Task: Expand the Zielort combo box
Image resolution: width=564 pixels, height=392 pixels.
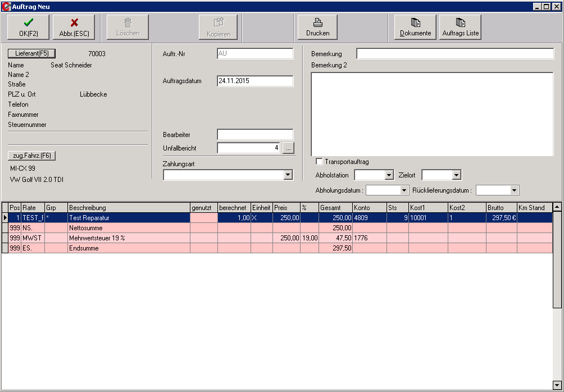Action: pos(456,175)
